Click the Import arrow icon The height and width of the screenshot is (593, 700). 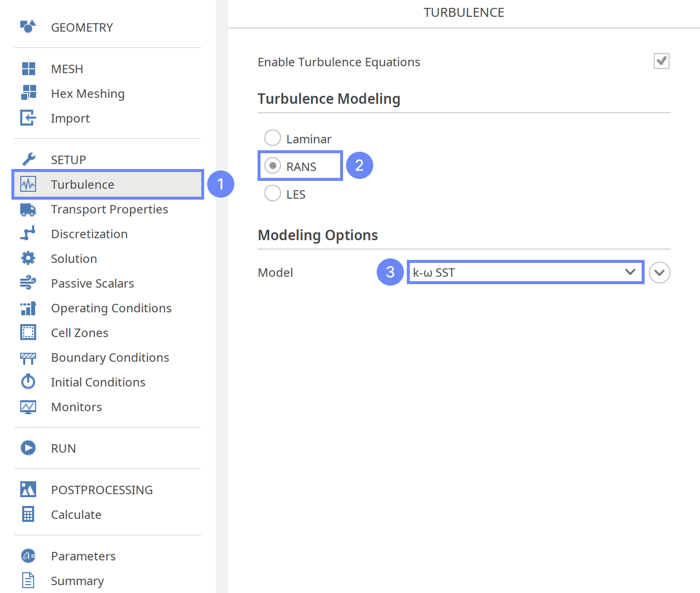(x=28, y=118)
